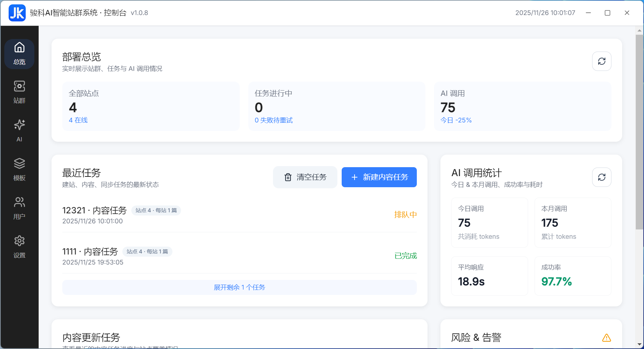Click the JK logo in the title bar
Image resolution: width=644 pixels, height=349 pixels.
[x=17, y=13]
